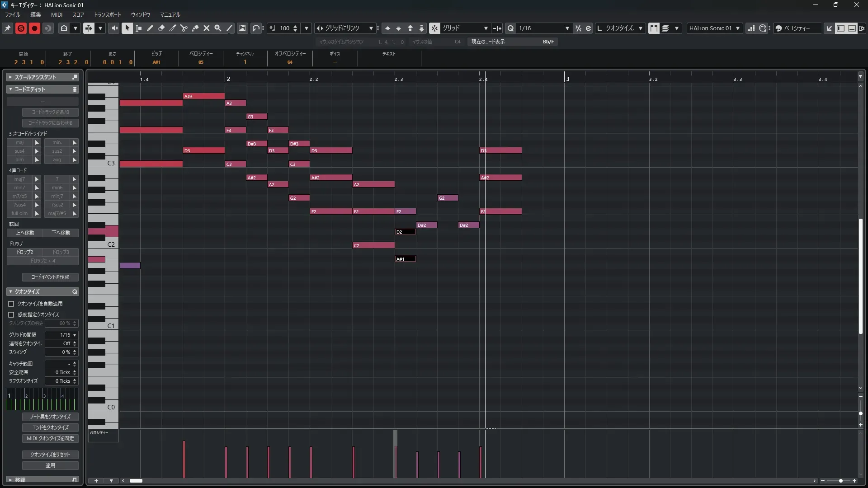This screenshot has height=488, width=868.
Task: Collapse the コードエディット section
Action: pyautogui.click(x=10, y=89)
